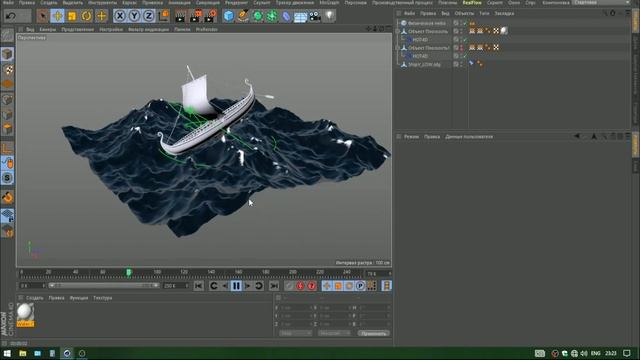640x360 pixels.
Task: Toggle Parameter P keyframe button
Action: click(x=360, y=286)
